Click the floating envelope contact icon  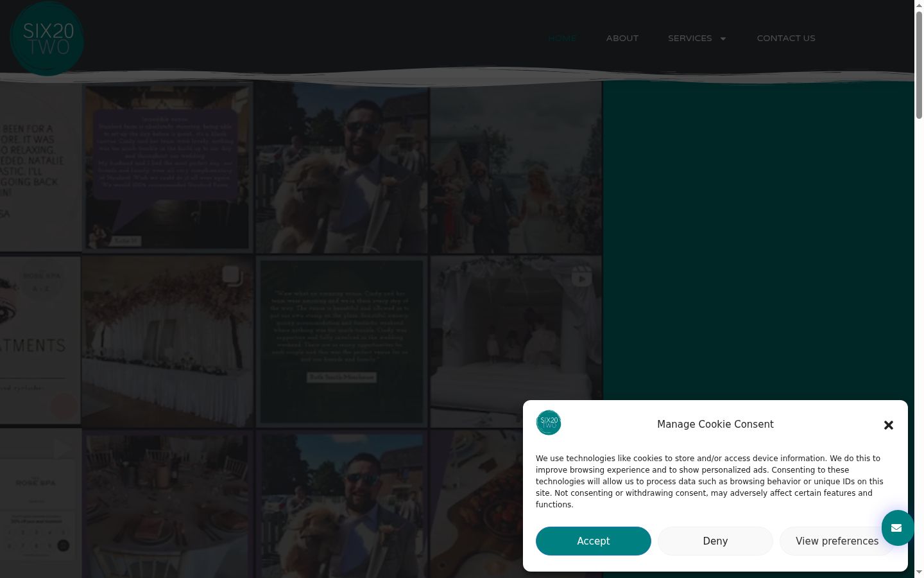897,528
